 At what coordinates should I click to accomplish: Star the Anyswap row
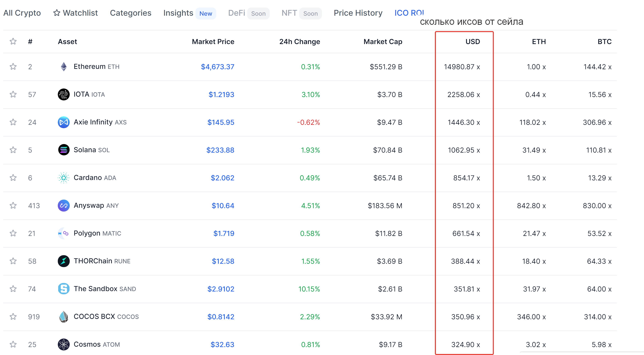pyautogui.click(x=13, y=206)
